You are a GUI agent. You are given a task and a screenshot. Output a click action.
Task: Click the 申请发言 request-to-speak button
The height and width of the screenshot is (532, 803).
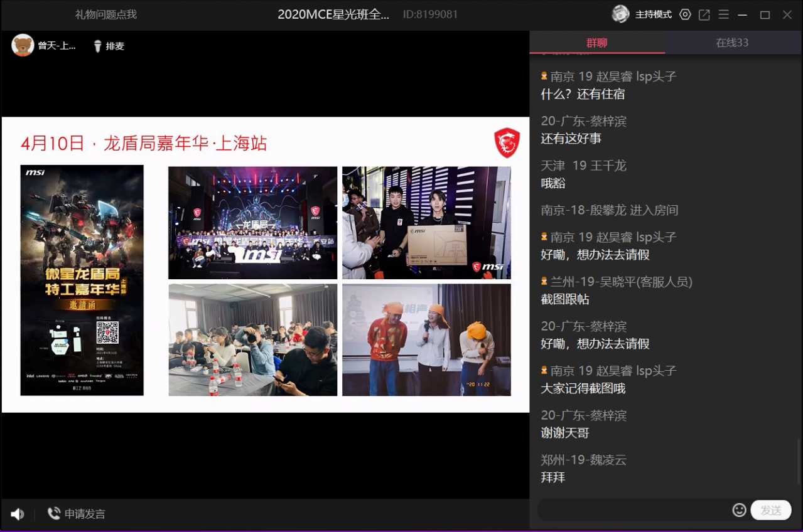click(x=77, y=514)
